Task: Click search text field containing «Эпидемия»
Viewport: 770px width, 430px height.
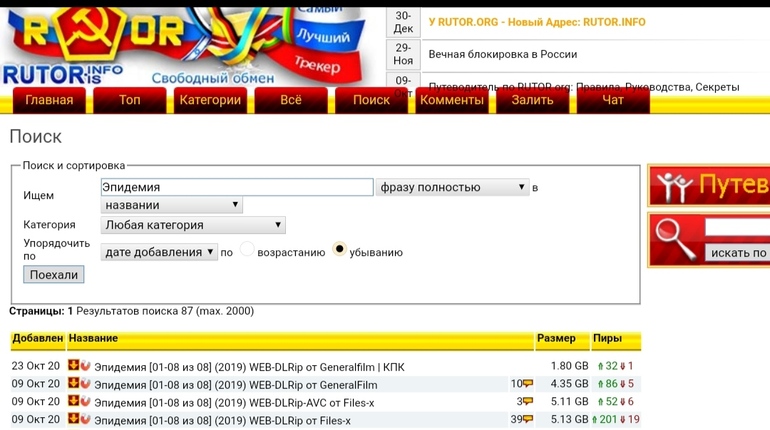Action: point(237,187)
